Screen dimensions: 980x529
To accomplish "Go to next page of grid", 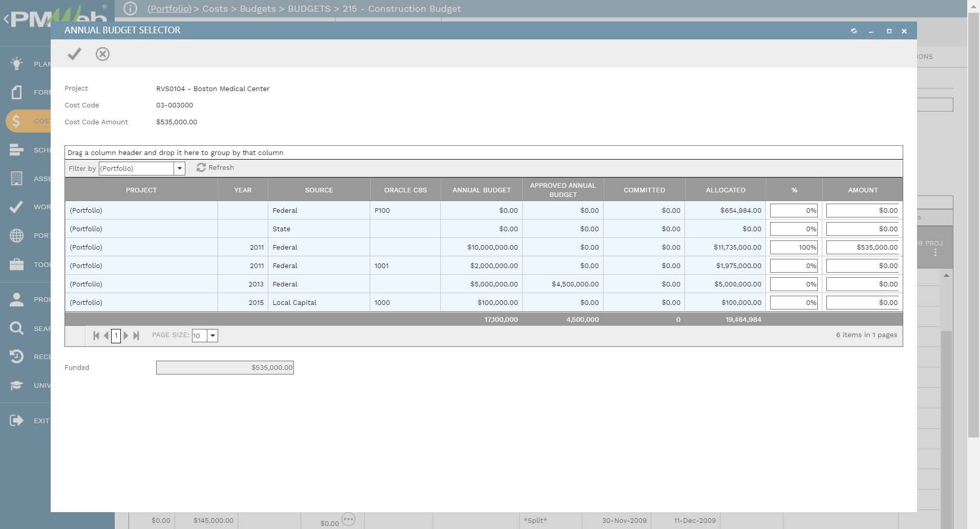I will point(126,336).
